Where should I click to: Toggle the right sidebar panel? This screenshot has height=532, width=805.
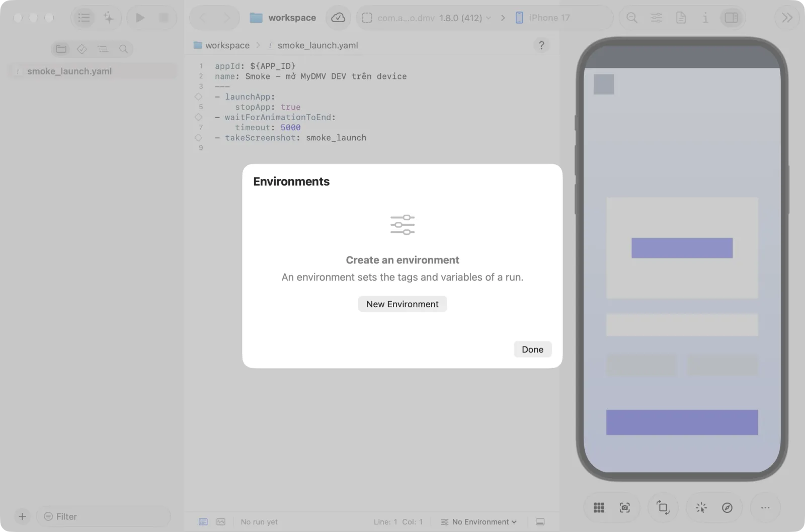(732, 18)
